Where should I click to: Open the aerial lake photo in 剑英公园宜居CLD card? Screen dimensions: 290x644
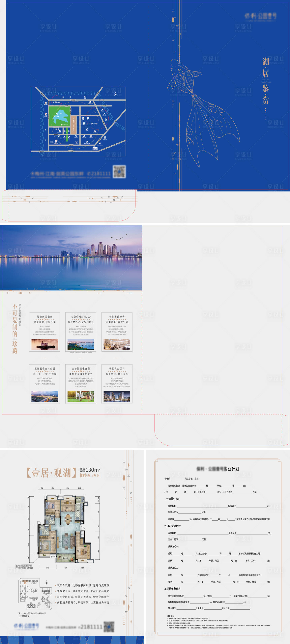pyautogui.click(x=81, y=344)
